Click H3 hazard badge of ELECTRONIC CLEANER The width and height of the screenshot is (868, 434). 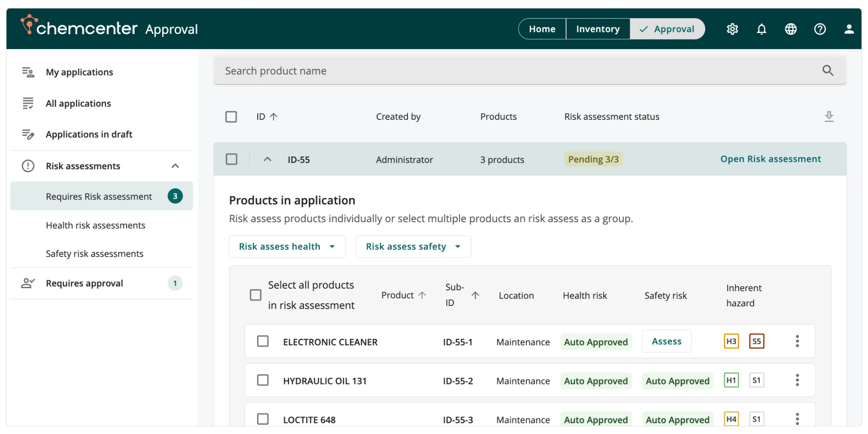(x=731, y=341)
